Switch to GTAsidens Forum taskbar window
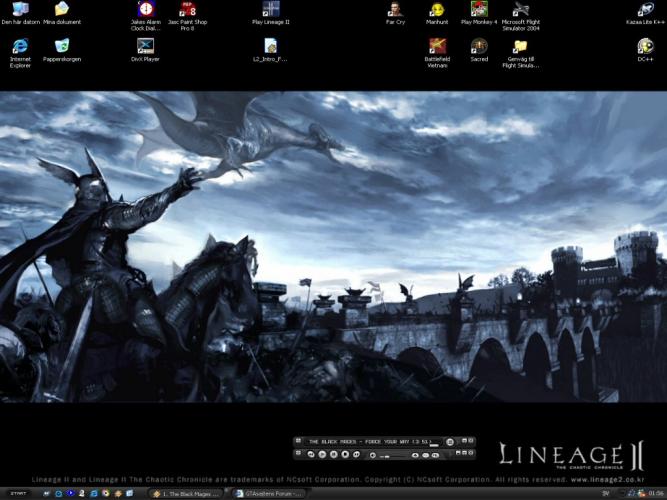This screenshot has width=667, height=500. point(270,494)
